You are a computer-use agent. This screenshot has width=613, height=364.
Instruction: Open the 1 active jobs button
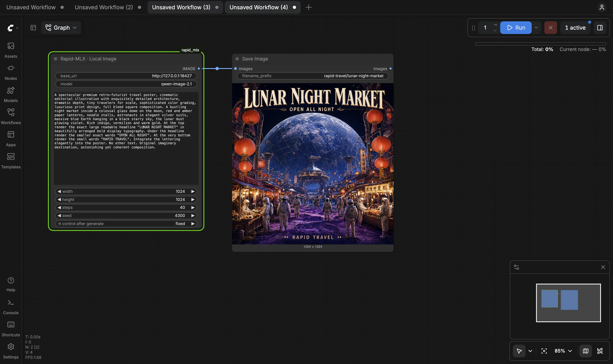[575, 28]
